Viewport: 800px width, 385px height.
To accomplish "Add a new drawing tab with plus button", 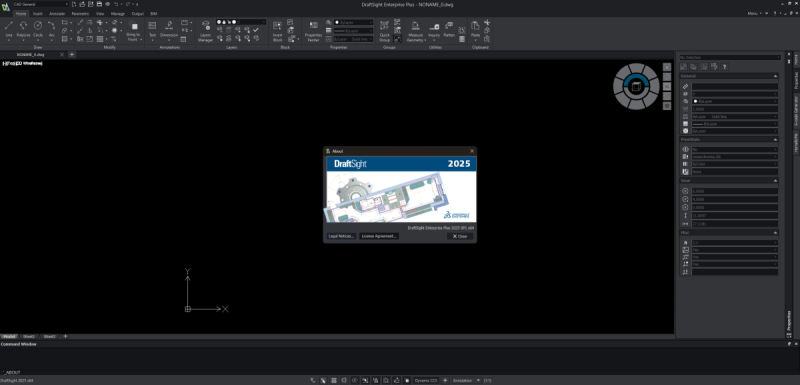I will pyautogui.click(x=72, y=54).
